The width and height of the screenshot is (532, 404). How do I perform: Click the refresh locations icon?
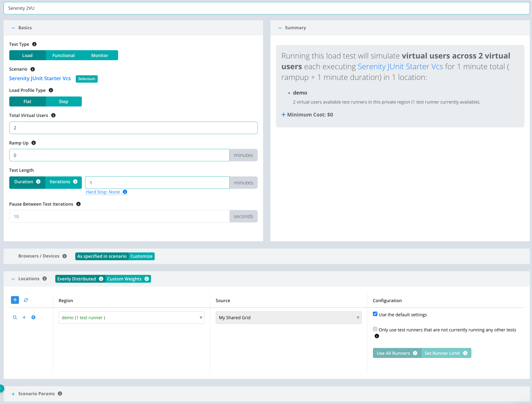(26, 300)
